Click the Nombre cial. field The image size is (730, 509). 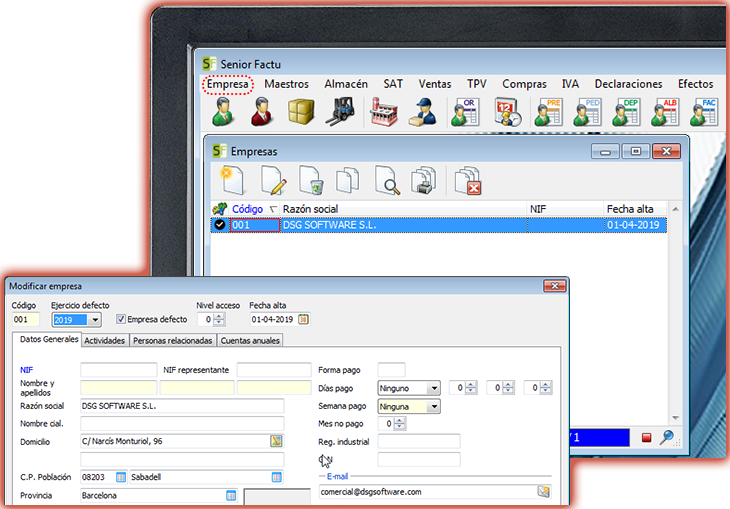point(182,424)
